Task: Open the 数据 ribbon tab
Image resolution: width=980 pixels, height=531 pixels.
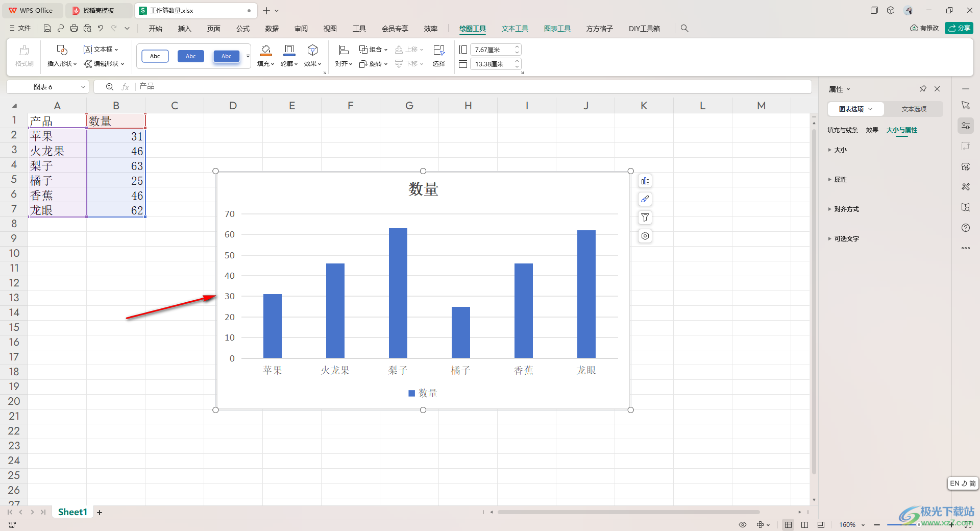Action: click(x=272, y=29)
